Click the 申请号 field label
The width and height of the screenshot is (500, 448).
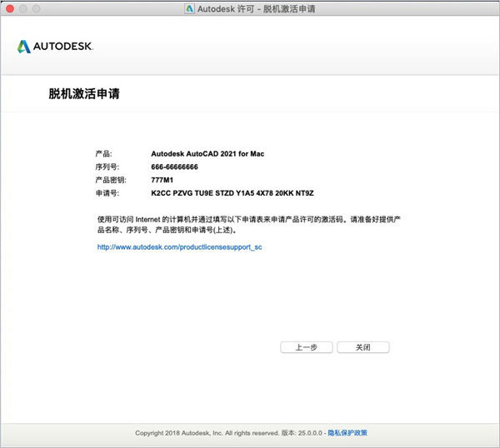point(108,192)
